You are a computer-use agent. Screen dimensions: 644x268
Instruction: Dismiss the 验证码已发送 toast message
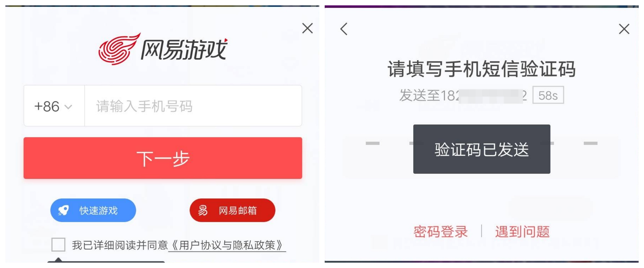[482, 149]
